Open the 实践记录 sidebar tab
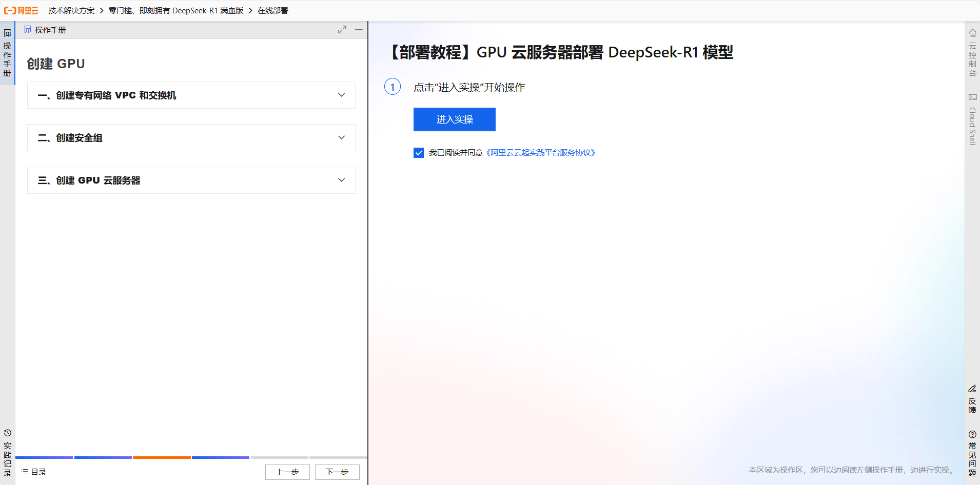980x485 pixels. (x=7, y=453)
